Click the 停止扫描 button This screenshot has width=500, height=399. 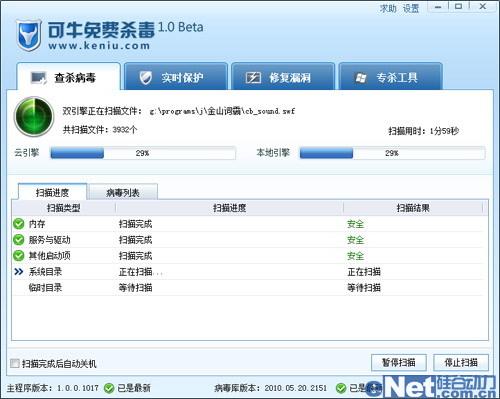(461, 362)
